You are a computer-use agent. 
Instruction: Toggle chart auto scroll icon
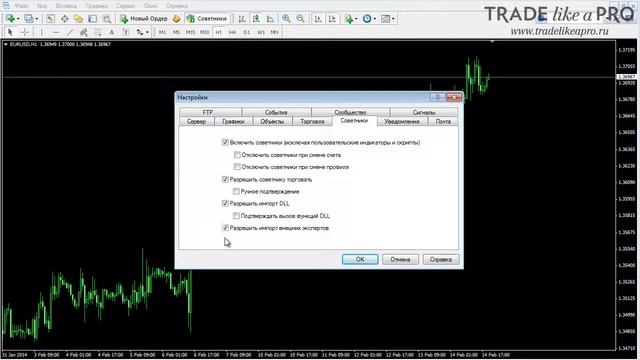318,19
